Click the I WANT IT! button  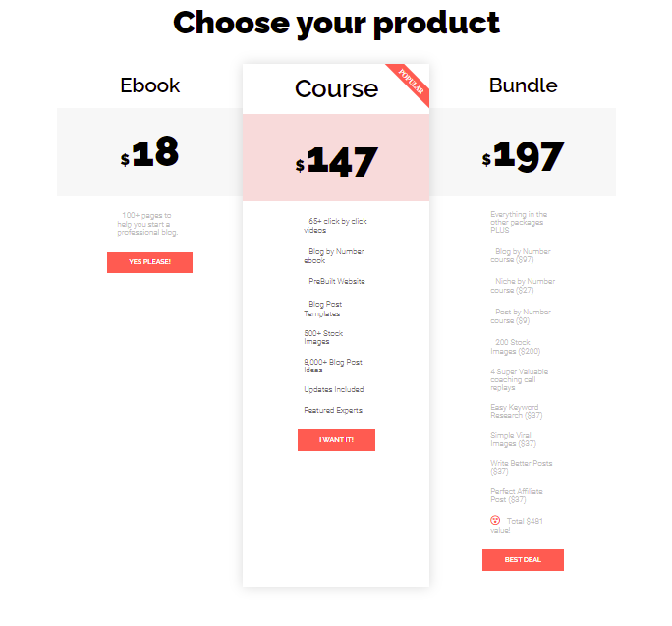336,440
